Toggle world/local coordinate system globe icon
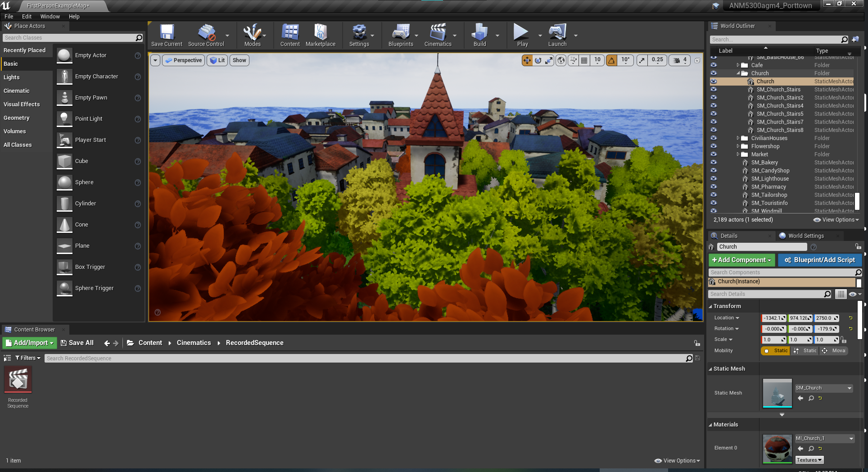This screenshot has width=868, height=472. point(561,60)
